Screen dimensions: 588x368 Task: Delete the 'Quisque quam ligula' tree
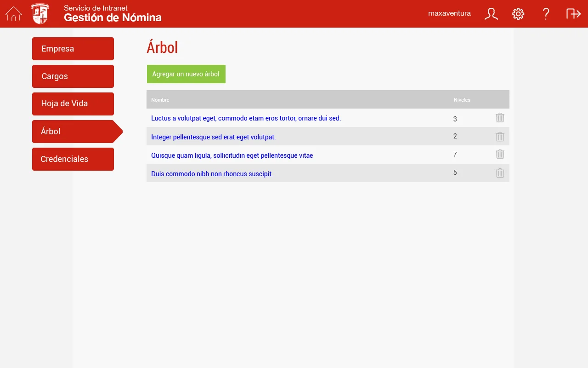500,155
